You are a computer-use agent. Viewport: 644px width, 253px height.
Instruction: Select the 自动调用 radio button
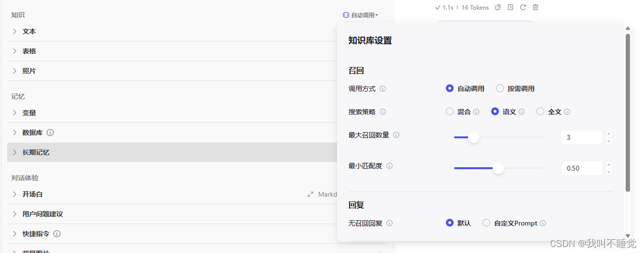tap(450, 88)
